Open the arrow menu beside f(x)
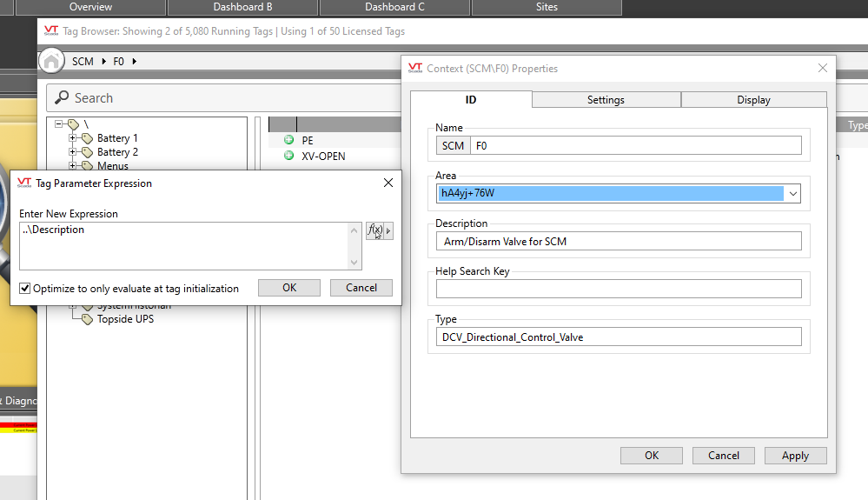This screenshot has height=500, width=868. 388,230
